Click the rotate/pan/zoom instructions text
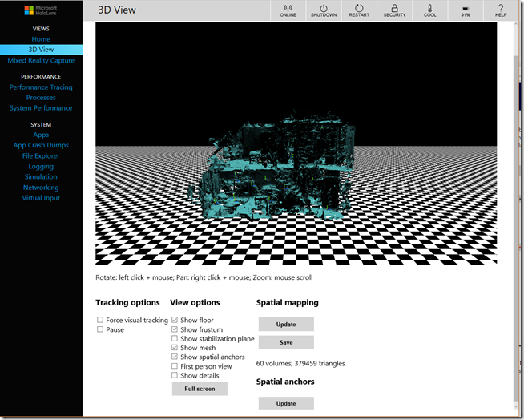 click(204, 277)
